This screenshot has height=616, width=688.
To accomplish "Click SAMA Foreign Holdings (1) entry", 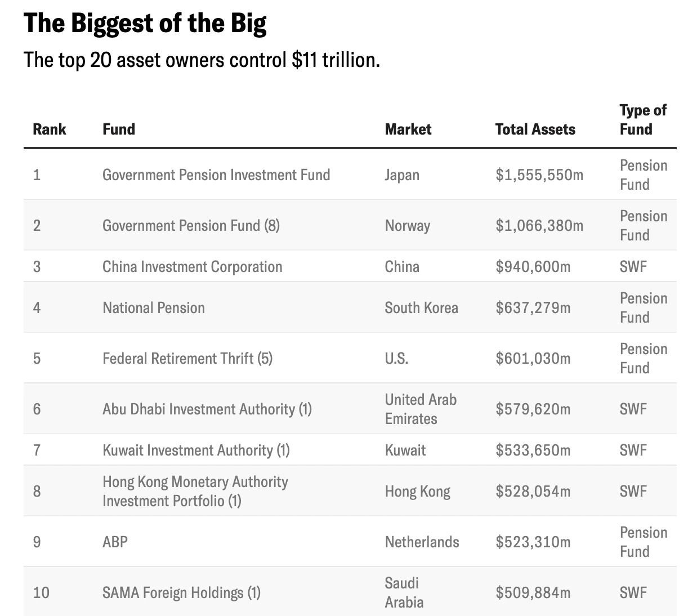I will click(182, 592).
